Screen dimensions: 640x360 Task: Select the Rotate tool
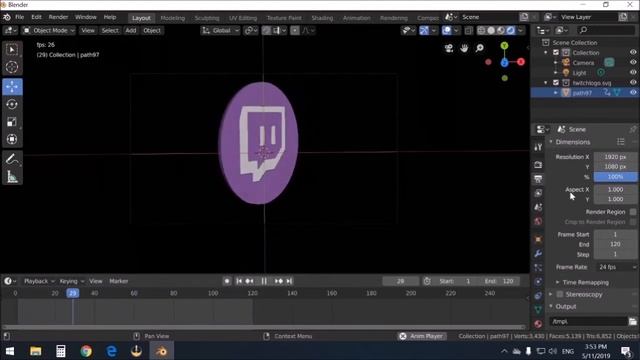pos(12,104)
